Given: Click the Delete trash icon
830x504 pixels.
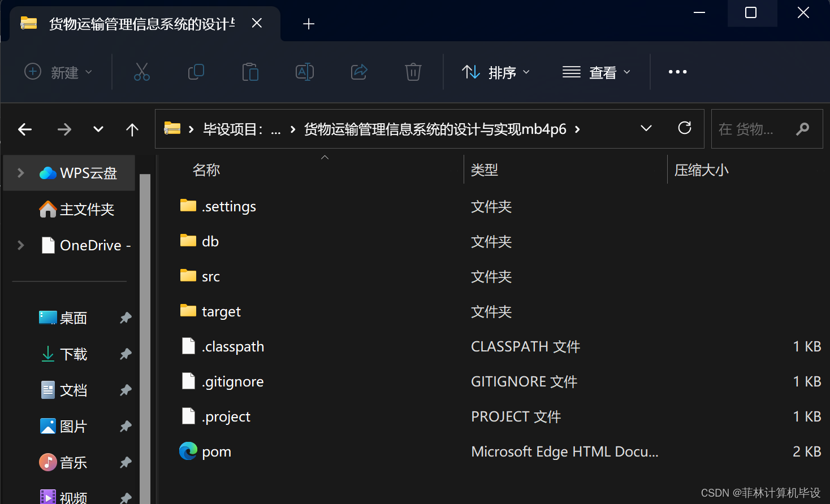Looking at the screenshot, I should (413, 72).
